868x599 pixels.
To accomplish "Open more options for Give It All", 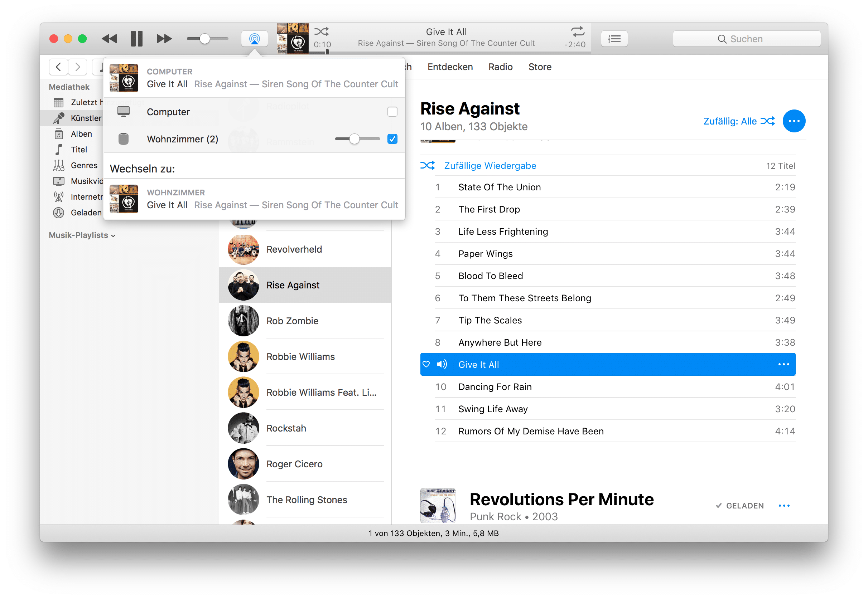I will tap(783, 364).
